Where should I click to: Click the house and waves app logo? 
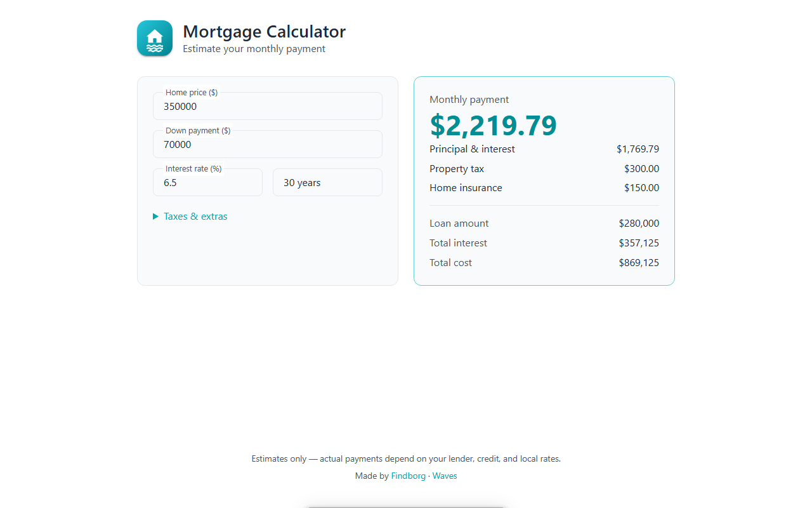pyautogui.click(x=155, y=38)
